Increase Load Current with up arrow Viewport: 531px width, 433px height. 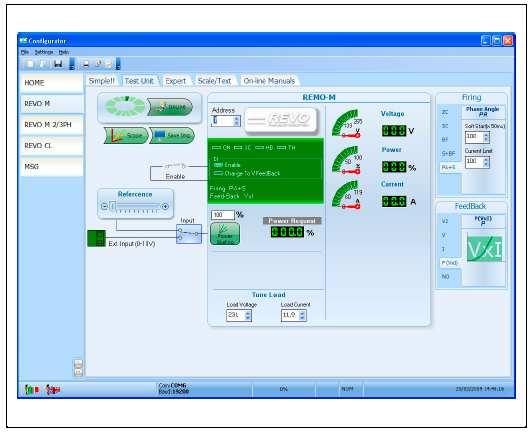tap(303, 313)
